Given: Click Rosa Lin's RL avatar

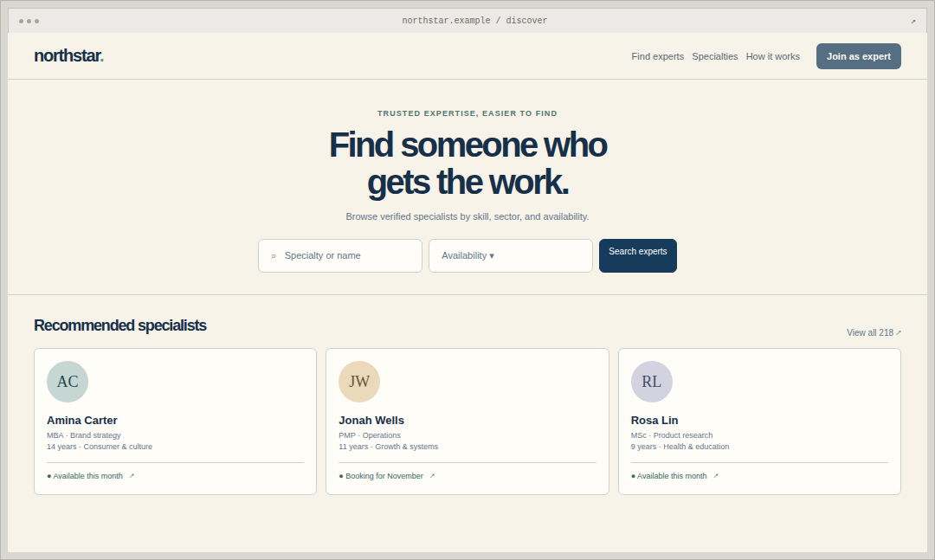Looking at the screenshot, I should 652,382.
